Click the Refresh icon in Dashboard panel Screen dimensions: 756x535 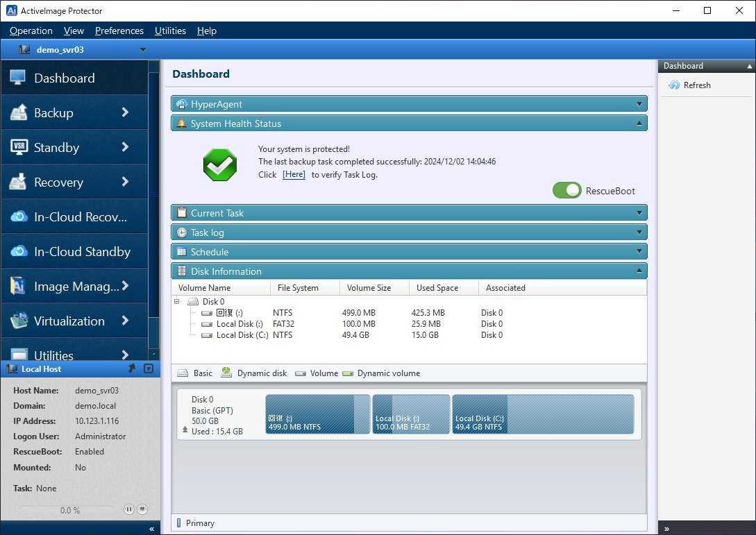click(x=673, y=85)
